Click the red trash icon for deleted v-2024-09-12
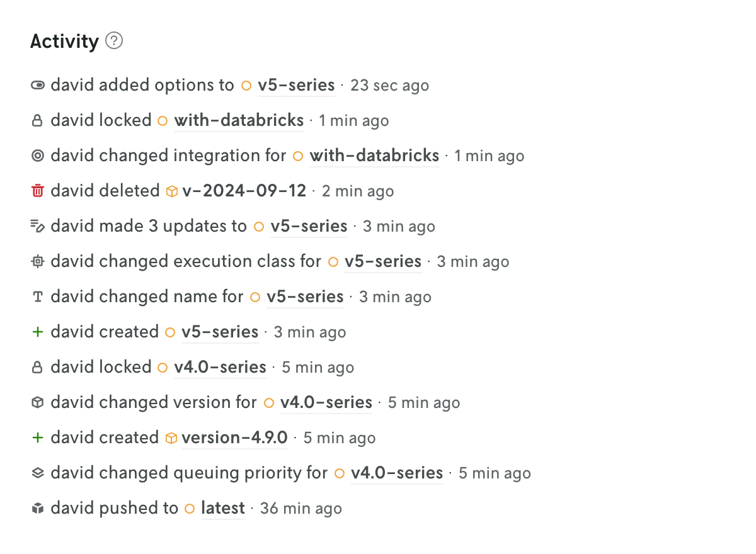This screenshot has height=554, width=756. click(37, 191)
